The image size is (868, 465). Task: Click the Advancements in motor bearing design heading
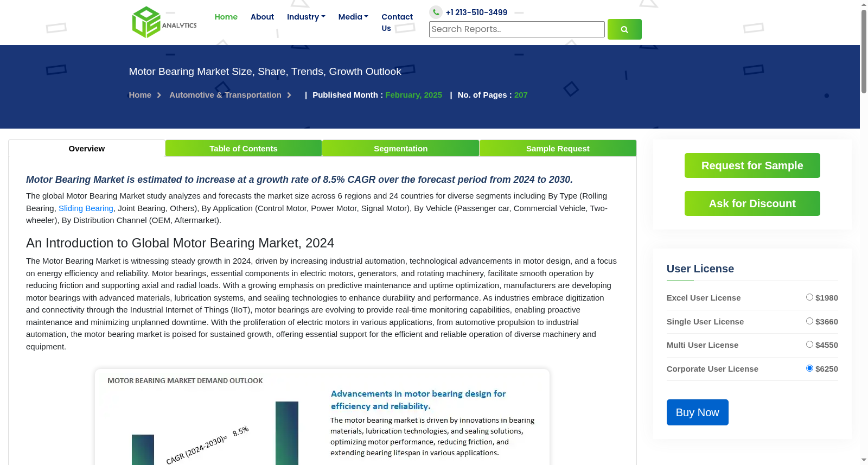click(x=418, y=400)
